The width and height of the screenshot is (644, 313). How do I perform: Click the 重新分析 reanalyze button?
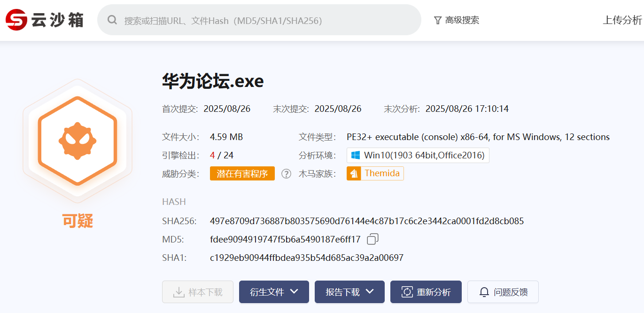426,292
